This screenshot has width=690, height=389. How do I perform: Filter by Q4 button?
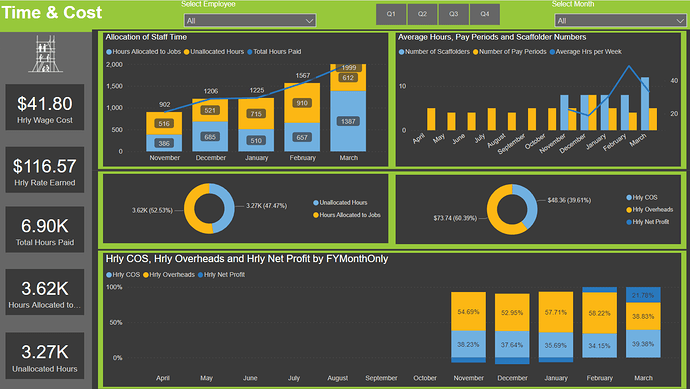pyautogui.click(x=484, y=14)
